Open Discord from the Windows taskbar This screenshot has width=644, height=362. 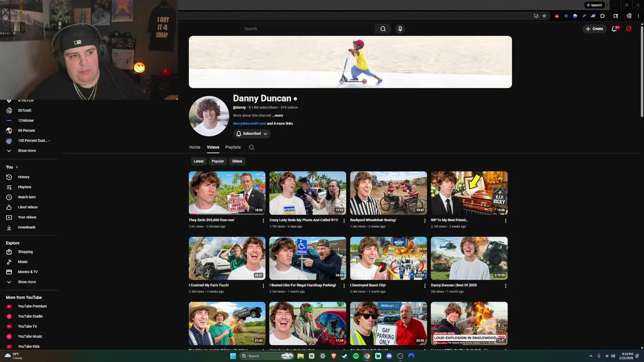[389, 356]
